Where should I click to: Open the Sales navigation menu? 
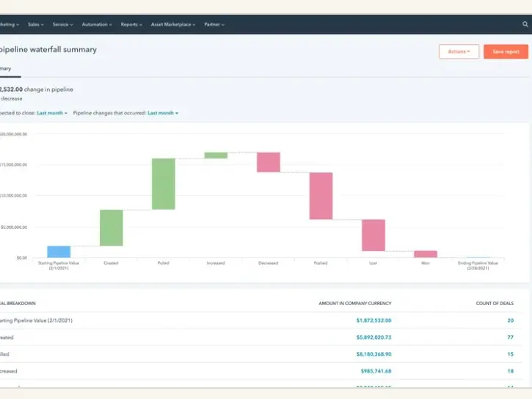click(x=35, y=24)
